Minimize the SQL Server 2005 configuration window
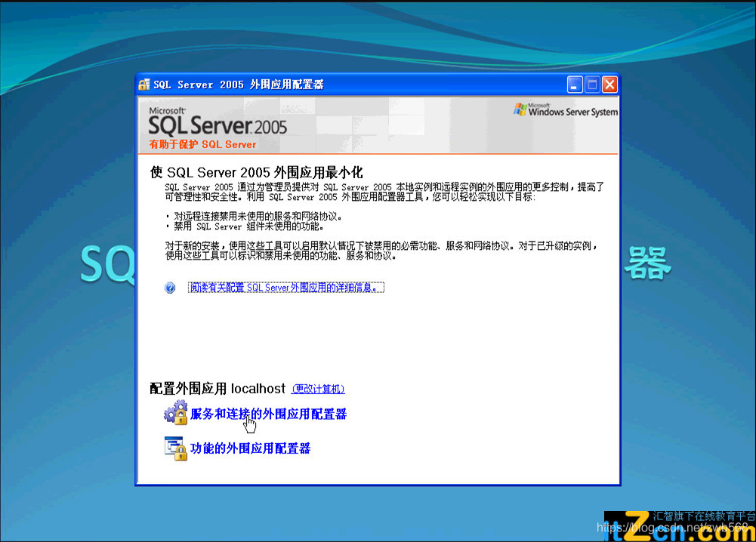The image size is (756, 542). pos(574,85)
